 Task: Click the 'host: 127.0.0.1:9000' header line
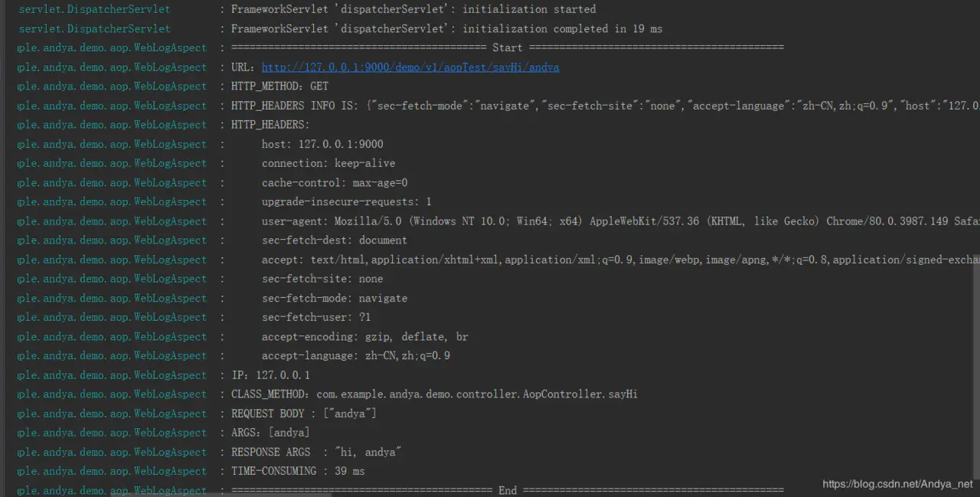pos(322,144)
